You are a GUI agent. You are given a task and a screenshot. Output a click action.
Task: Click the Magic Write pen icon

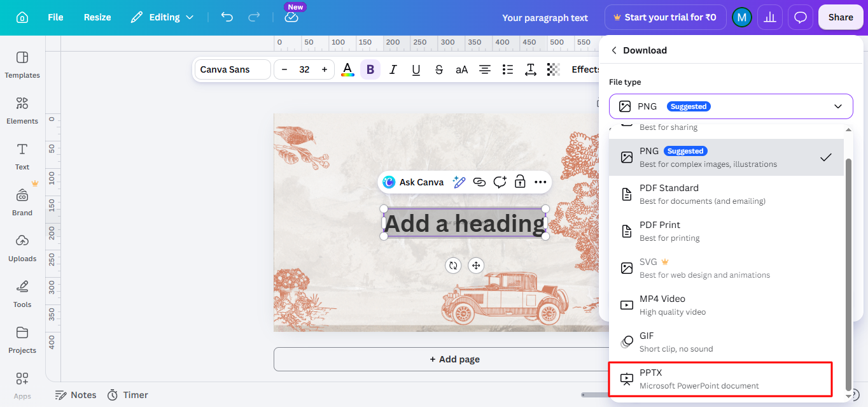[x=458, y=182]
